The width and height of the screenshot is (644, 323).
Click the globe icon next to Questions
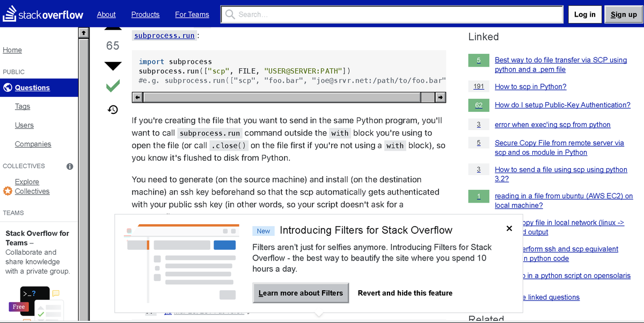pos(8,88)
